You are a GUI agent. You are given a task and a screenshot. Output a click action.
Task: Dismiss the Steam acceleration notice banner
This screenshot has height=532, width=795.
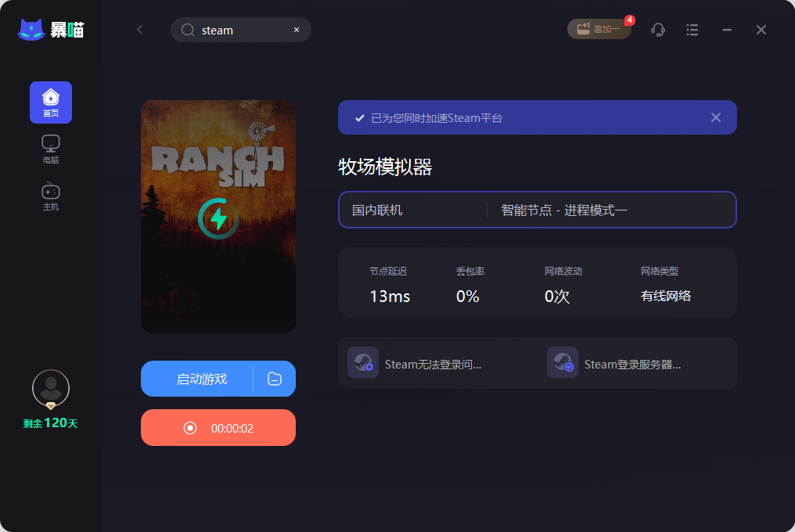(716, 117)
